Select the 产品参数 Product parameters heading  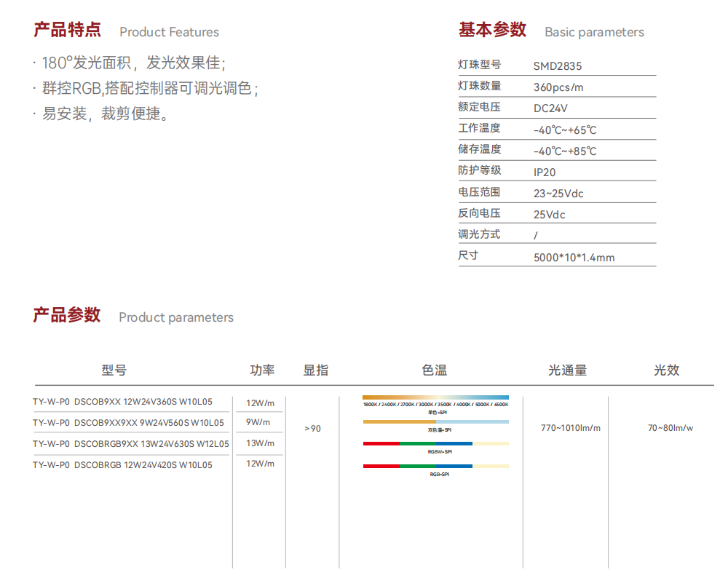pyautogui.click(x=133, y=317)
